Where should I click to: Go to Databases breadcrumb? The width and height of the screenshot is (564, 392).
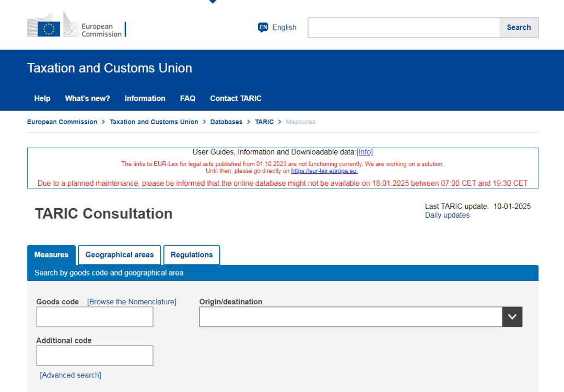[x=226, y=122]
